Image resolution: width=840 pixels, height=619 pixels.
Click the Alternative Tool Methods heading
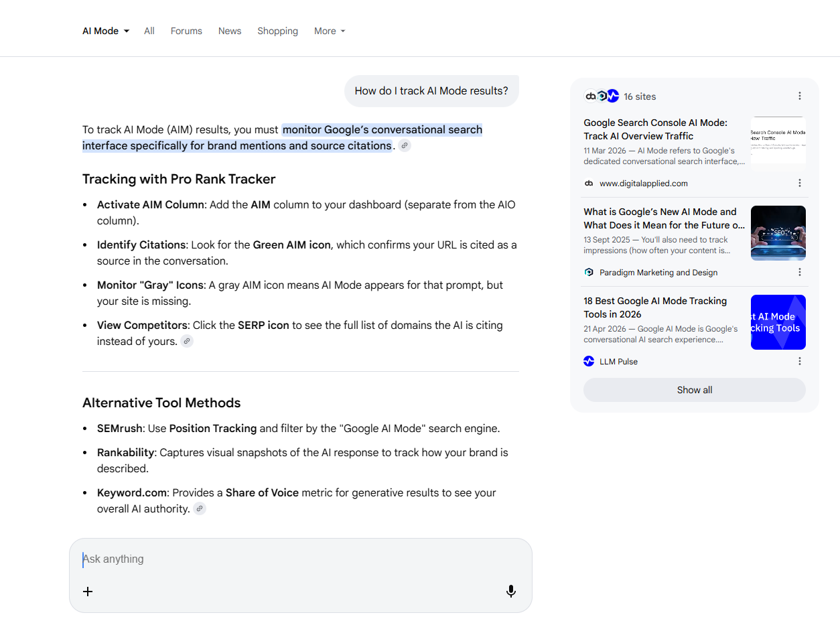(x=161, y=403)
